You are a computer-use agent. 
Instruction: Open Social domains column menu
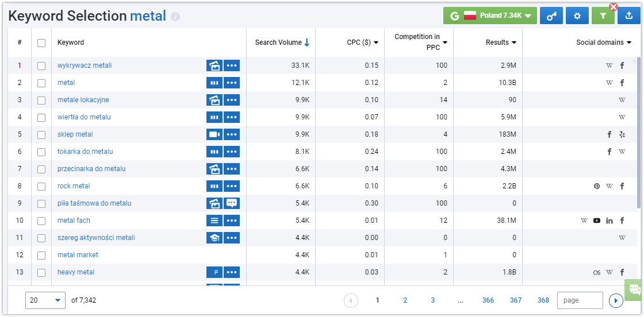tap(604, 42)
